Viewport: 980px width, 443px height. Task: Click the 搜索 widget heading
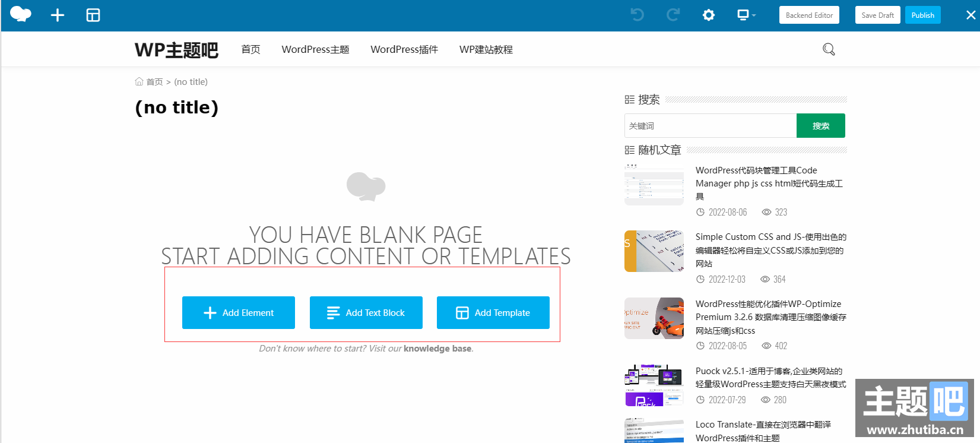coord(649,99)
